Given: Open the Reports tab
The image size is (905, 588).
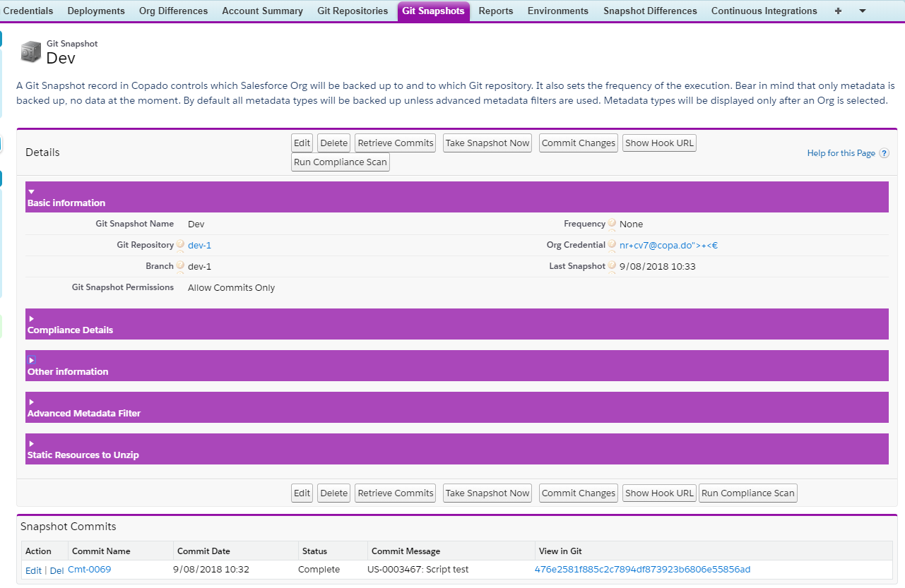Looking at the screenshot, I should 496,11.
